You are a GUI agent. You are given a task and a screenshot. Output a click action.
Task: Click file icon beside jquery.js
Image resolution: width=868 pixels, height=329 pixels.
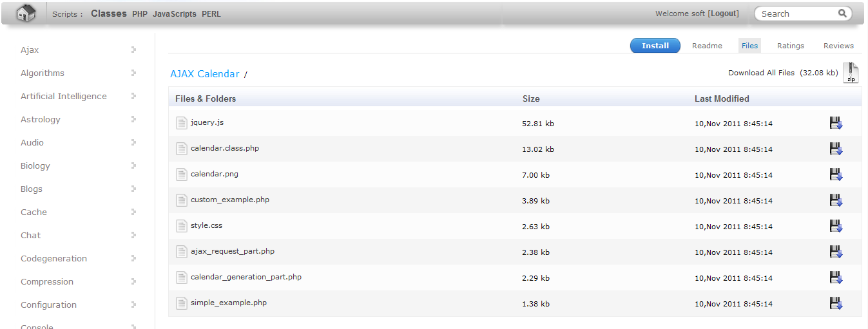point(182,123)
